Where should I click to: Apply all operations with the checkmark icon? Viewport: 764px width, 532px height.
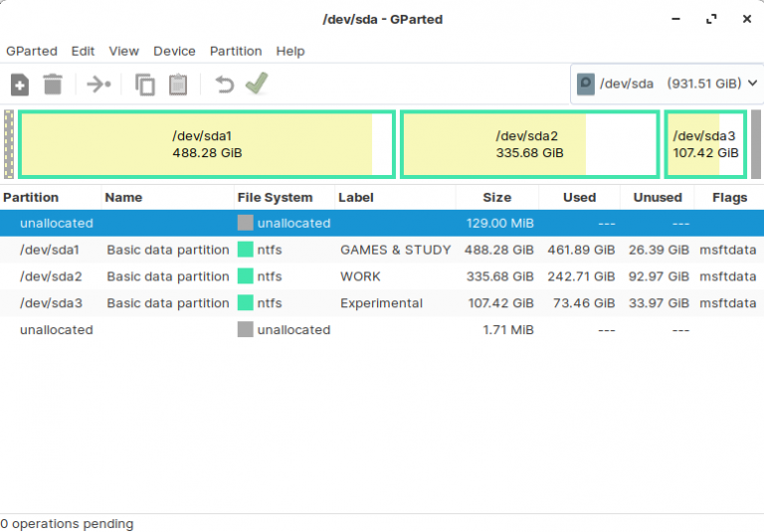257,85
